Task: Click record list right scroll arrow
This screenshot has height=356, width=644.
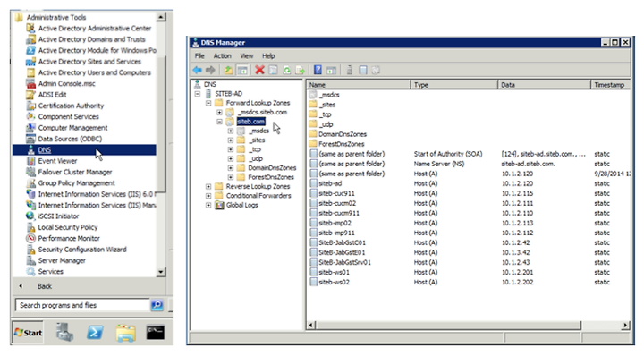Action: click(x=625, y=326)
